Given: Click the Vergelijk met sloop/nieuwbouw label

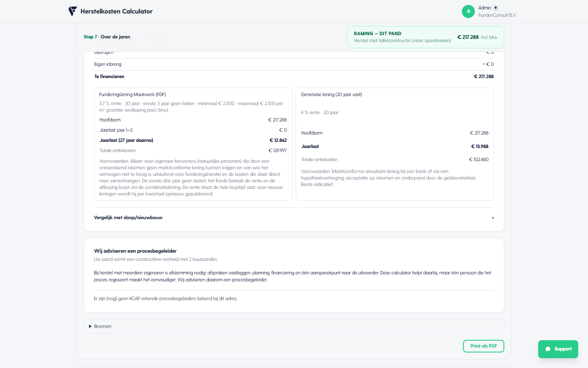Looking at the screenshot, I should pyautogui.click(x=128, y=218).
